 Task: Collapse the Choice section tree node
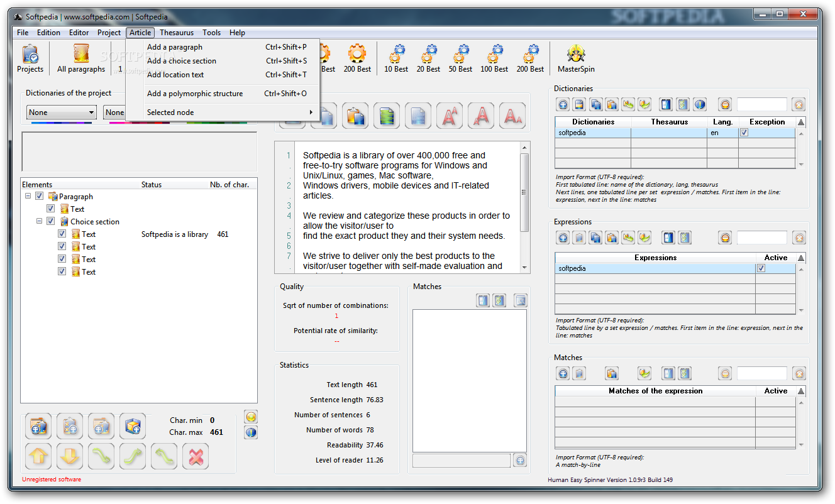[x=40, y=221]
